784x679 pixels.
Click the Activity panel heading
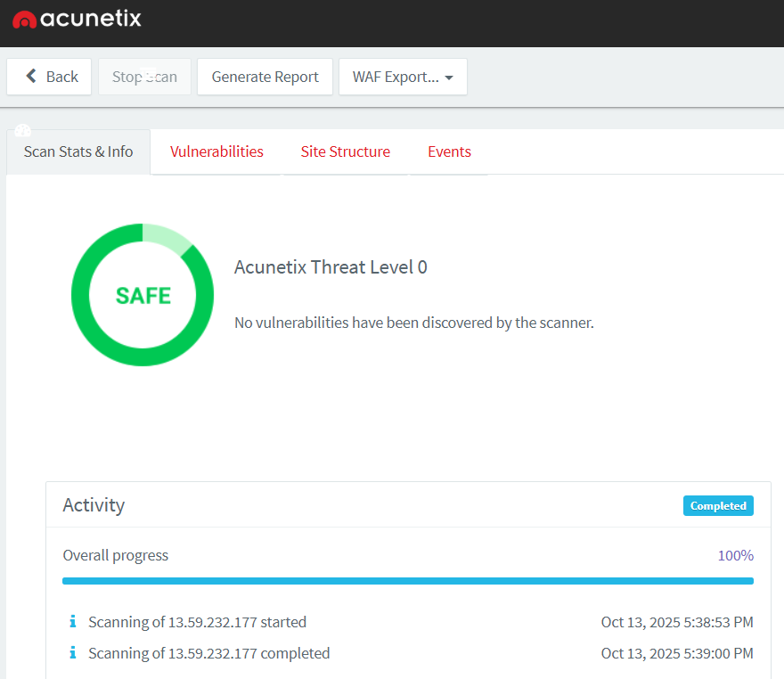94,505
